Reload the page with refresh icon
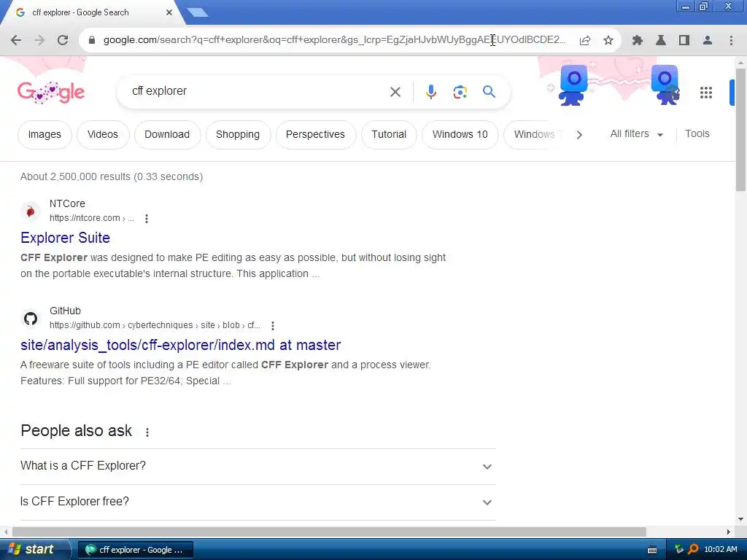 63,40
